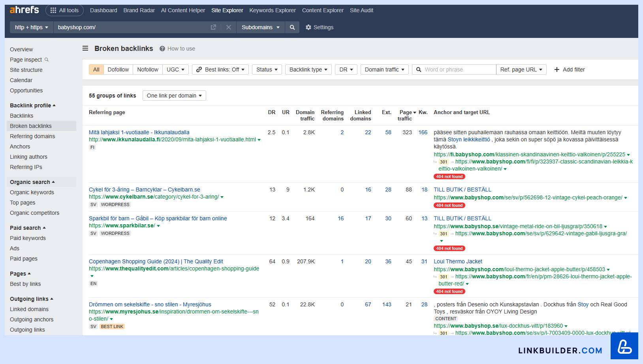Open the All tools grid menu
The height and width of the screenshot is (364, 643).
click(64, 10)
